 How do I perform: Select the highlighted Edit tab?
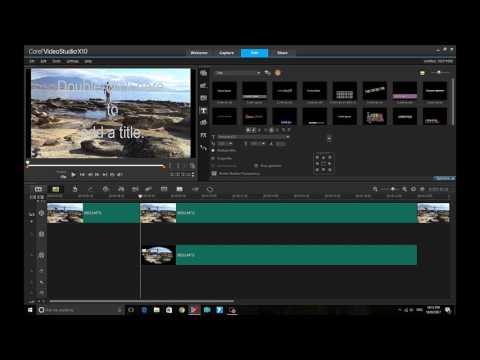pyautogui.click(x=254, y=53)
